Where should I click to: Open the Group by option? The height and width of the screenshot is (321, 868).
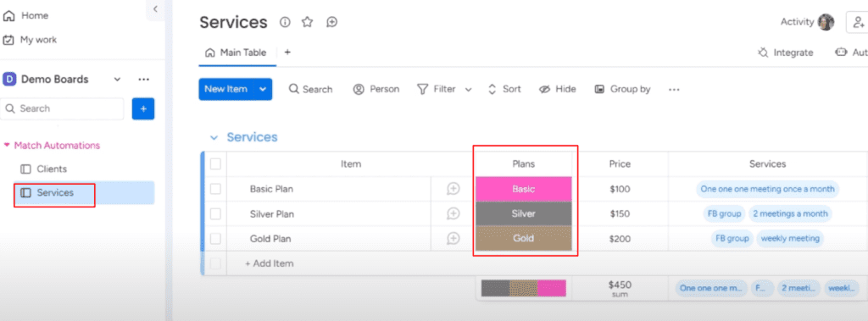pos(623,89)
